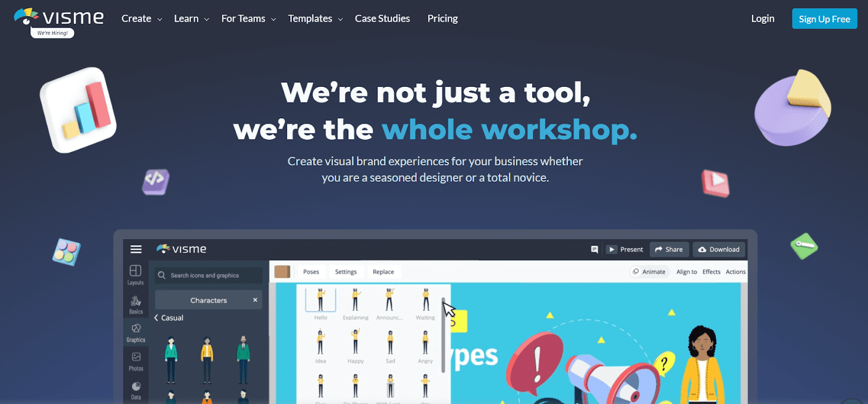Open the Poses tab
Viewport: 868px width, 404px height.
311,272
